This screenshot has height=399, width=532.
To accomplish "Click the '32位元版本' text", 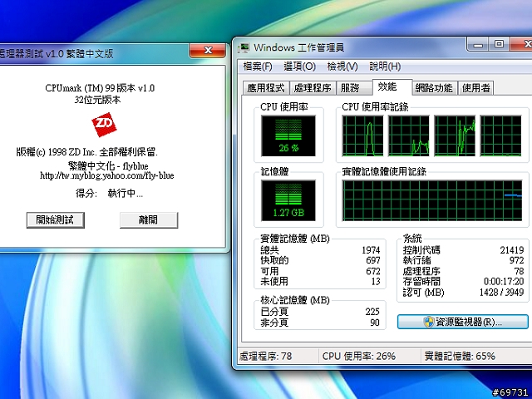I will click(98, 100).
